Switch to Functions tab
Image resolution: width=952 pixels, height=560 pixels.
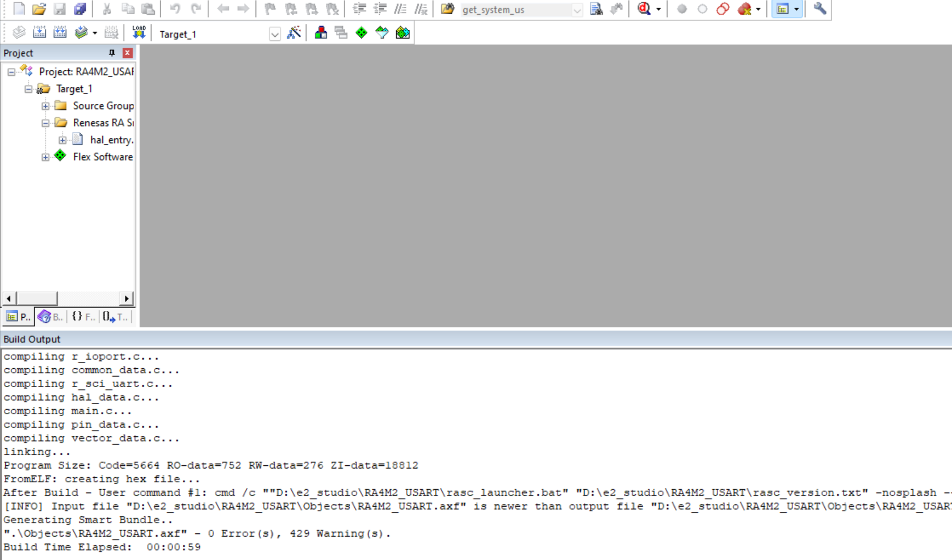tap(83, 317)
